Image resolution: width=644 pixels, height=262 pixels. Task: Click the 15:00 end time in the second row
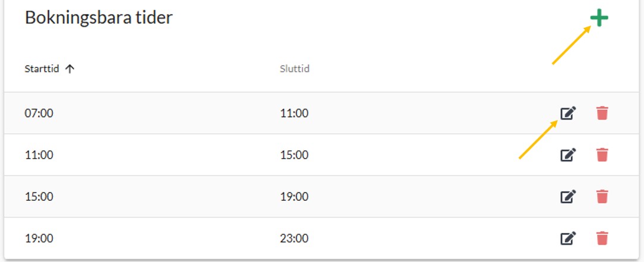click(294, 155)
